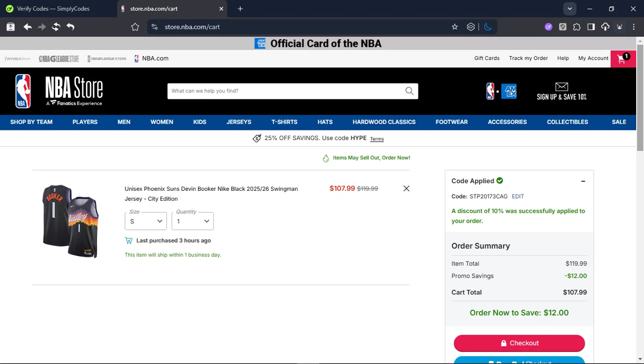The height and width of the screenshot is (364, 644).
Task: Click the profile avatar icon in toolbar
Action: (620, 27)
